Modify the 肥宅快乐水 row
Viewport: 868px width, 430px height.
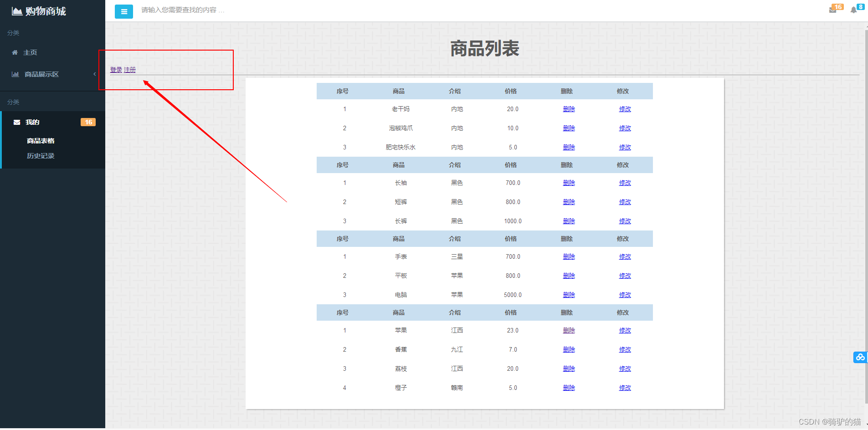[625, 147]
